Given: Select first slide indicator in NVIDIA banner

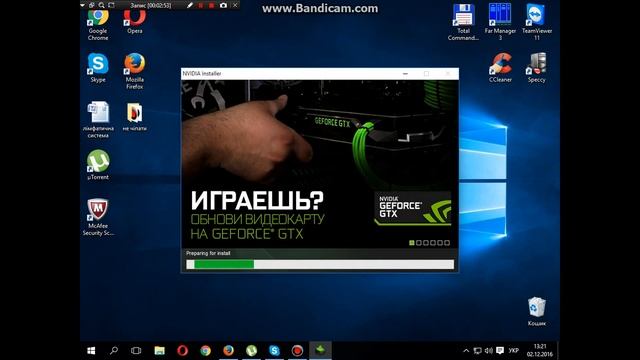Looking at the screenshot, I should [x=412, y=243].
